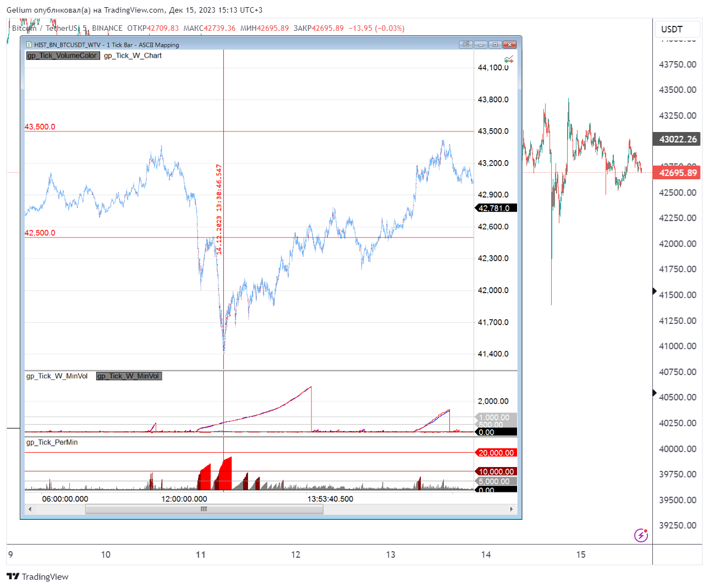The width and height of the screenshot is (709, 588).
Task: Maximize the HIST_BN_BTCUSDT_WTV chart window
Action: pos(495,45)
